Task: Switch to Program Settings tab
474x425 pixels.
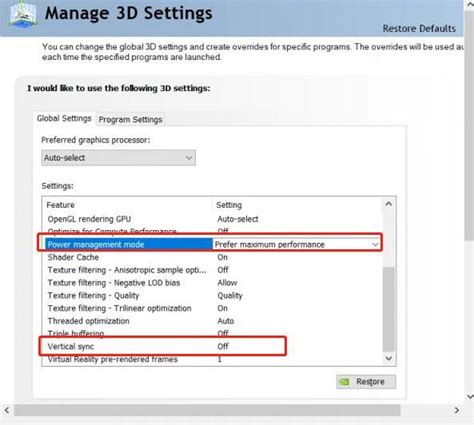Action: click(130, 119)
